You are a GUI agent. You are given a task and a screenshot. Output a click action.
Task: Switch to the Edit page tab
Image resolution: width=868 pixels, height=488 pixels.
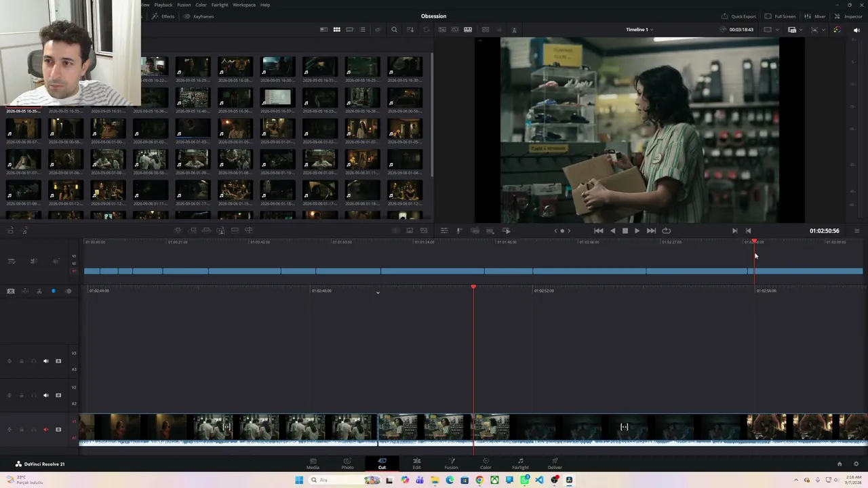(416, 463)
